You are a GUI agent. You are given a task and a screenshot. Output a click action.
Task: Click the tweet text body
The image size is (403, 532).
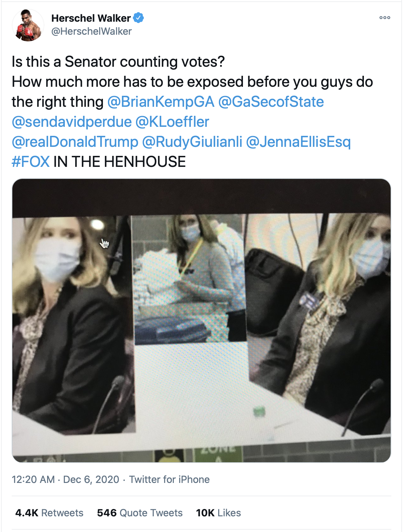[192, 112]
